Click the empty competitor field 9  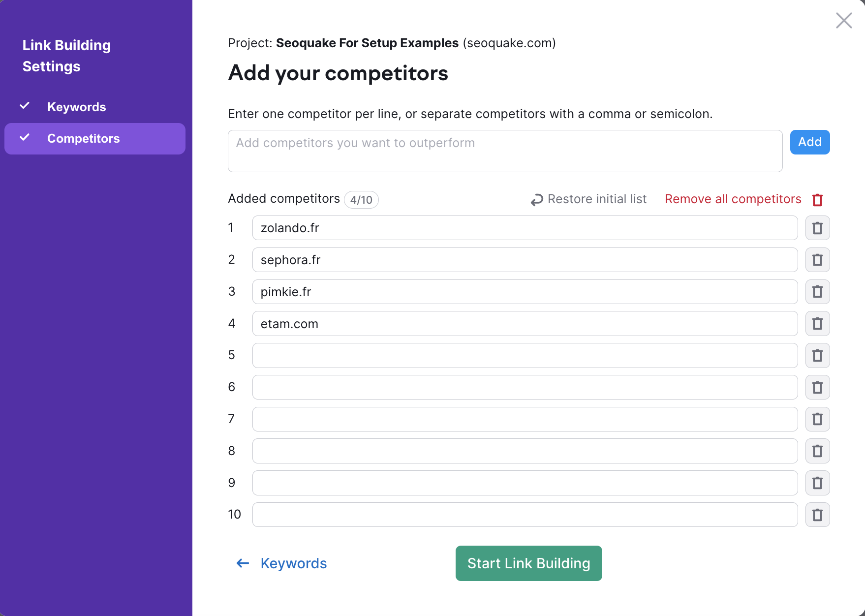coord(525,483)
